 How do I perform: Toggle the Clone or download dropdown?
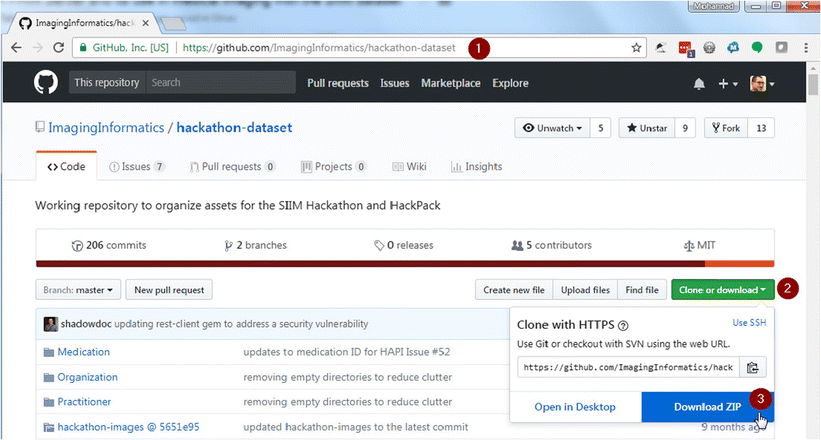click(x=723, y=290)
